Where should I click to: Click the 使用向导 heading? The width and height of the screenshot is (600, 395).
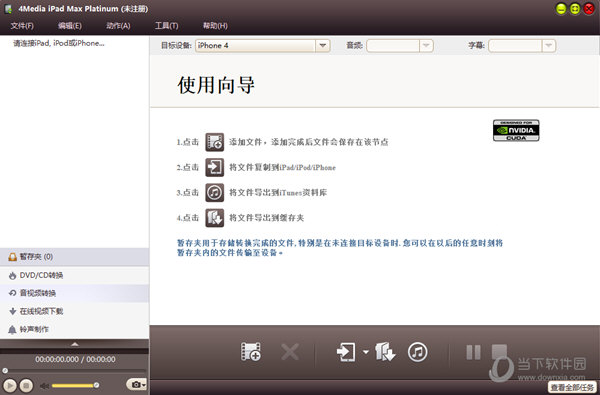[x=216, y=85]
